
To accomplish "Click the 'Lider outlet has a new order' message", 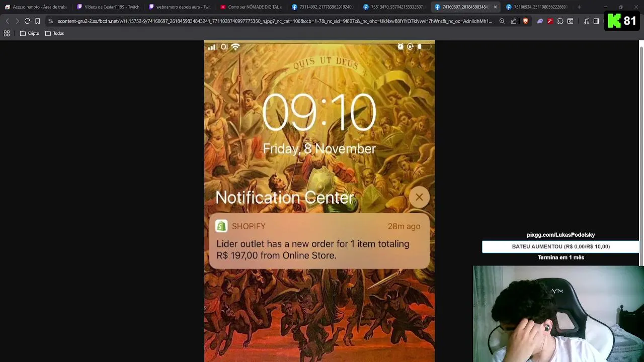I will coord(313,249).
